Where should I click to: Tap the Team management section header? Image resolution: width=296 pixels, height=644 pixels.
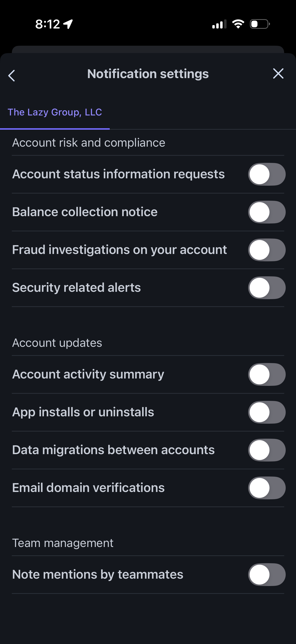(63, 543)
